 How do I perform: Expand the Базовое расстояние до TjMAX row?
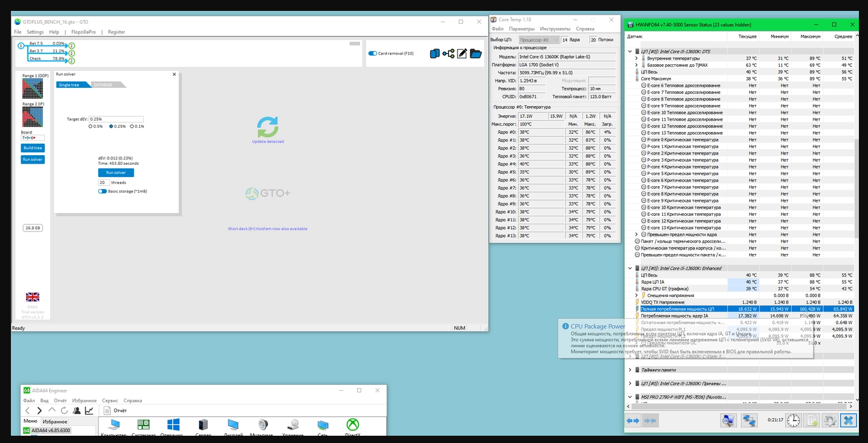point(636,65)
